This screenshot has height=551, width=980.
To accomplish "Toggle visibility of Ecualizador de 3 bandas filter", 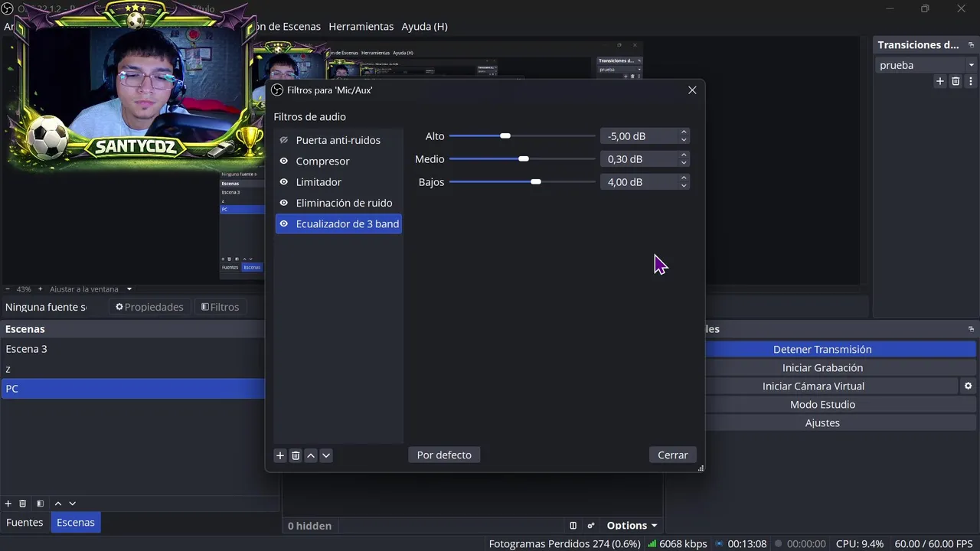I will pos(284,223).
